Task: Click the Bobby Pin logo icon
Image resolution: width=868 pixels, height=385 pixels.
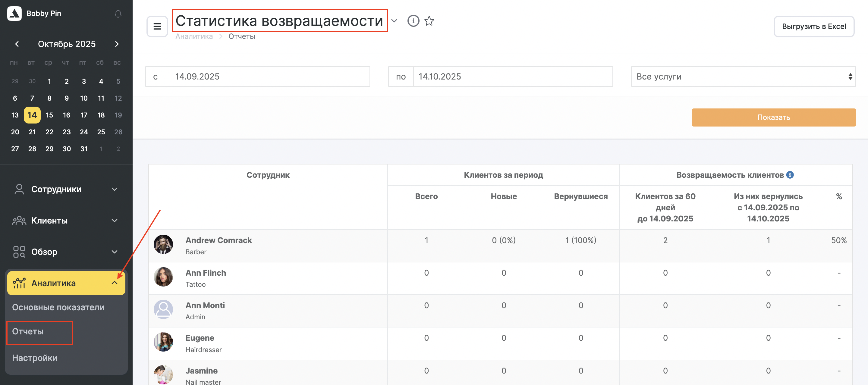Action: click(x=14, y=14)
